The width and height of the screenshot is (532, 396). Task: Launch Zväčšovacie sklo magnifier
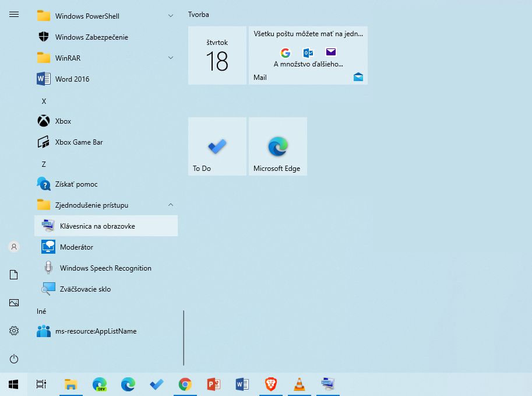pyautogui.click(x=106, y=289)
